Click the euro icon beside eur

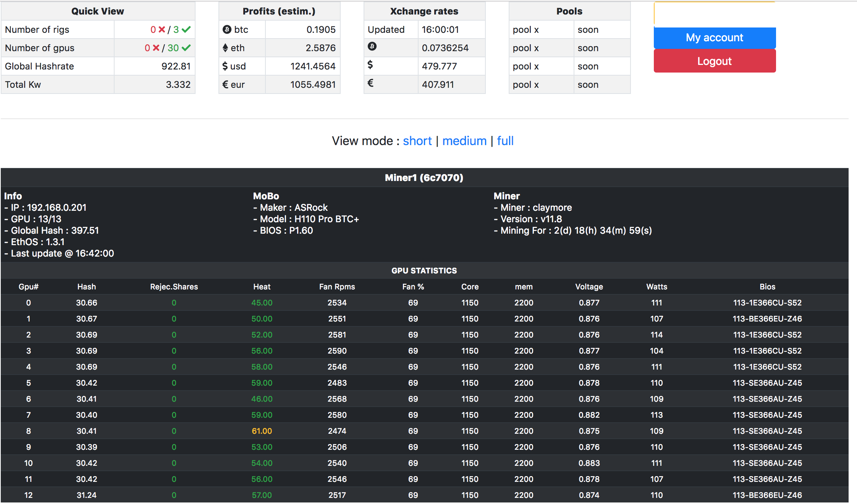[225, 84]
